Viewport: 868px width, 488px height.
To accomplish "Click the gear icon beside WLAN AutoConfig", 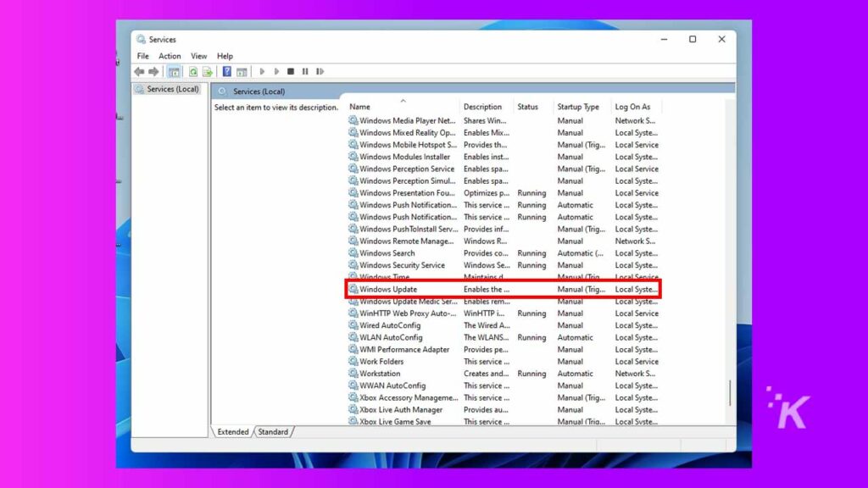I will pyautogui.click(x=353, y=337).
